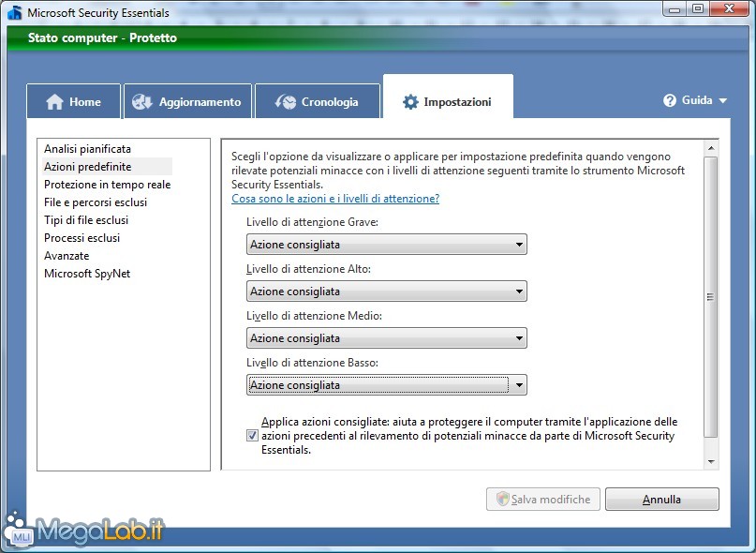Click the shield icon on Salva modifiche
Screen dimensions: 756x553
point(503,499)
